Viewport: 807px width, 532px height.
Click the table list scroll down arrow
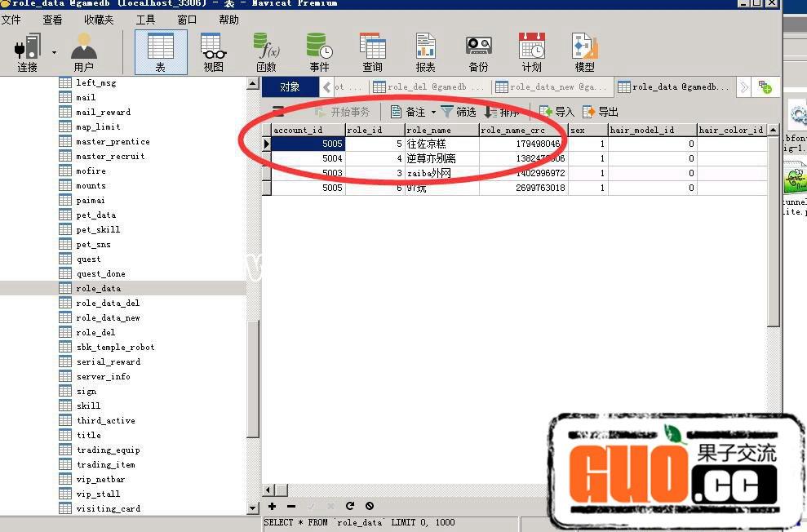tap(253, 508)
